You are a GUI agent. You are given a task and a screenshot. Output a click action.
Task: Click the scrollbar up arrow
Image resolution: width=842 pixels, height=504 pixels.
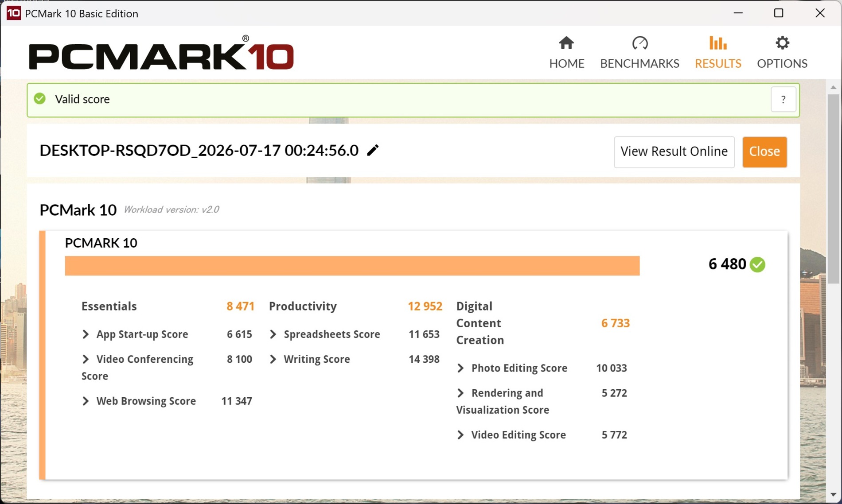point(833,87)
